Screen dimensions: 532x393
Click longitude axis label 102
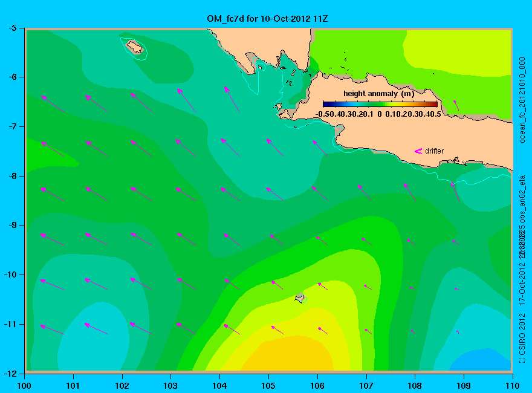pyautogui.click(x=122, y=386)
